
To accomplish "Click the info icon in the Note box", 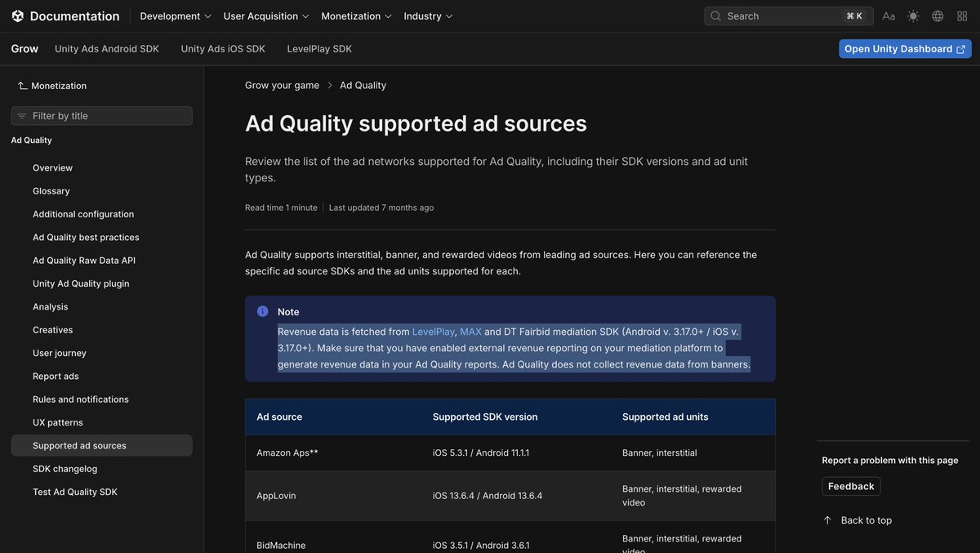I will pyautogui.click(x=263, y=311).
